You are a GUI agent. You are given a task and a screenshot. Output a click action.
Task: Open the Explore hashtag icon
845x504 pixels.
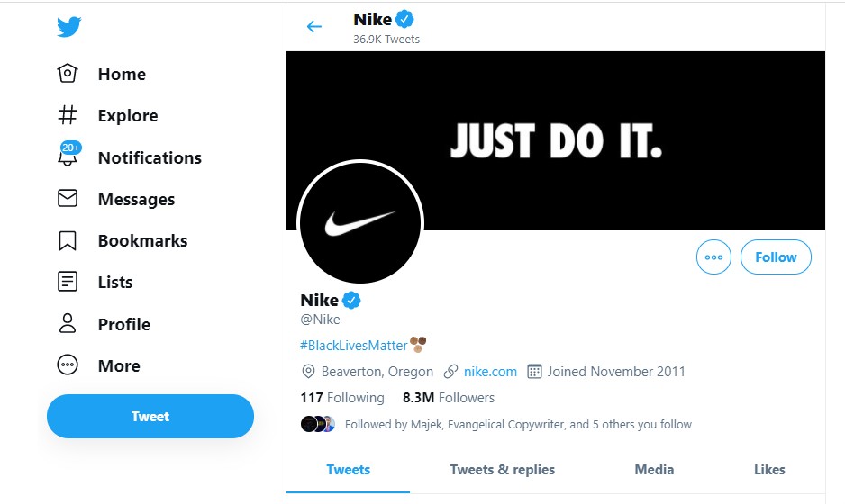(68, 115)
